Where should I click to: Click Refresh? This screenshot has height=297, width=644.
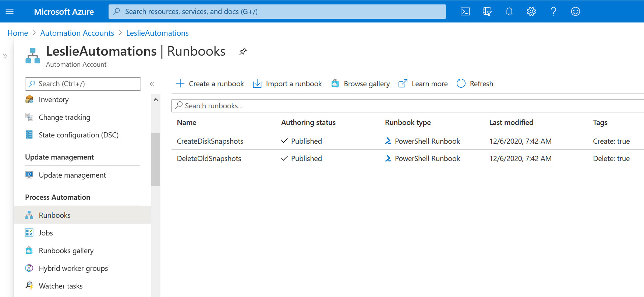coord(475,84)
